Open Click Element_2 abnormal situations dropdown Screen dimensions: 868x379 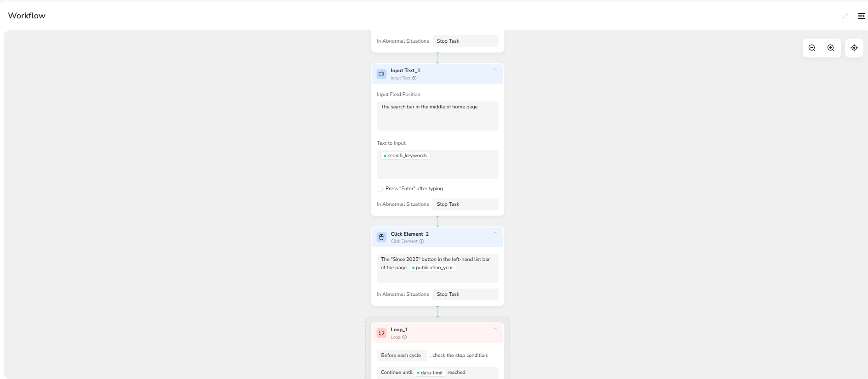click(465, 294)
